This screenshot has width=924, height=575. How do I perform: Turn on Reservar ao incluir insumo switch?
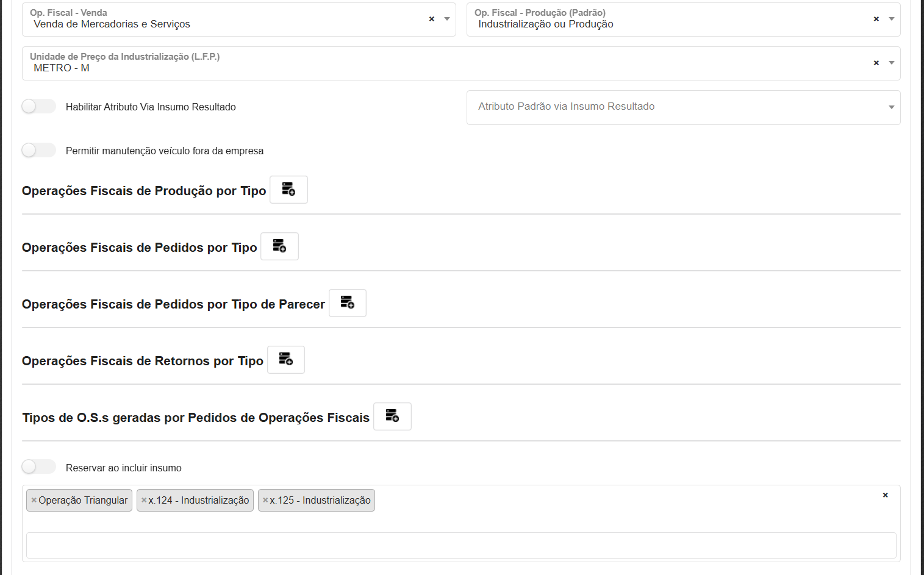tap(38, 467)
